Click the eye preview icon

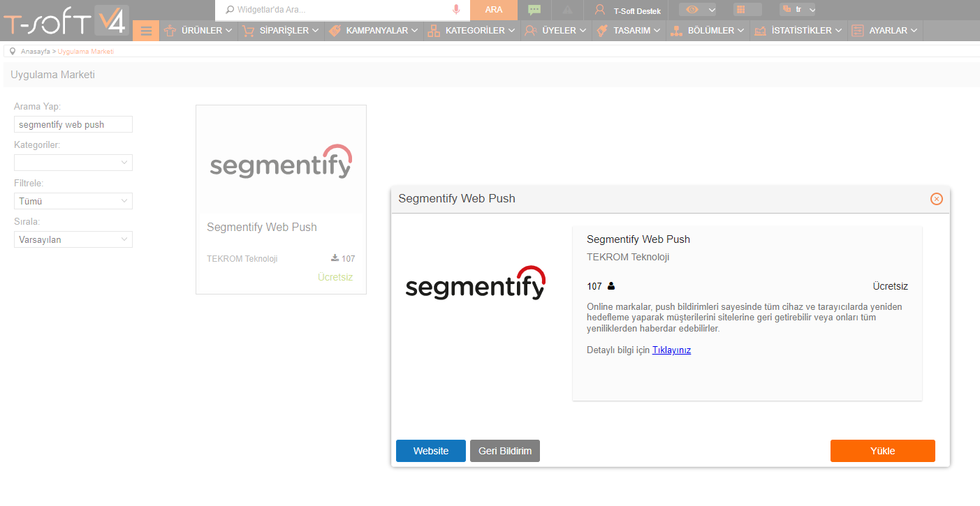[692, 10]
